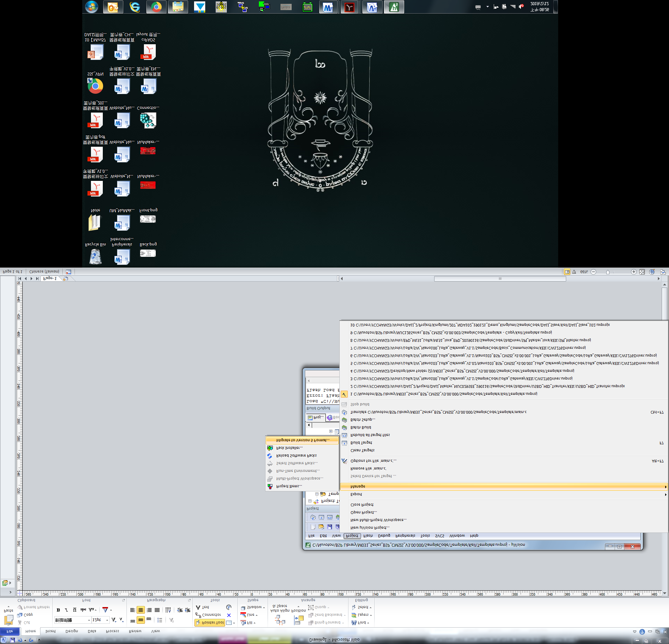Expand the Fill dropdown in Shape group
Image resolution: width=669 pixels, height=644 pixels.
click(255, 623)
